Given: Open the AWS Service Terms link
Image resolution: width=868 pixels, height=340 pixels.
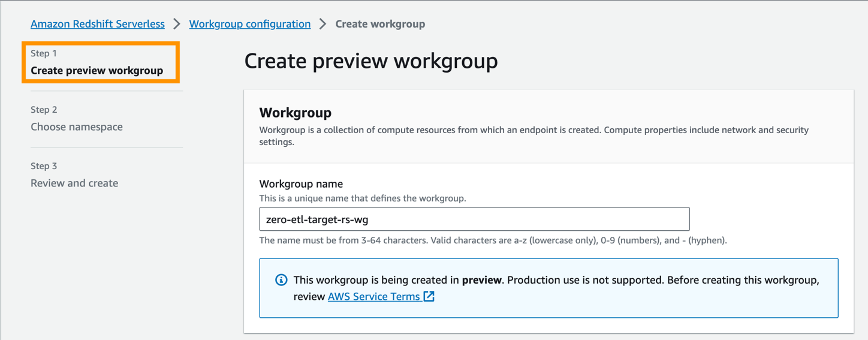Looking at the screenshot, I should [374, 296].
